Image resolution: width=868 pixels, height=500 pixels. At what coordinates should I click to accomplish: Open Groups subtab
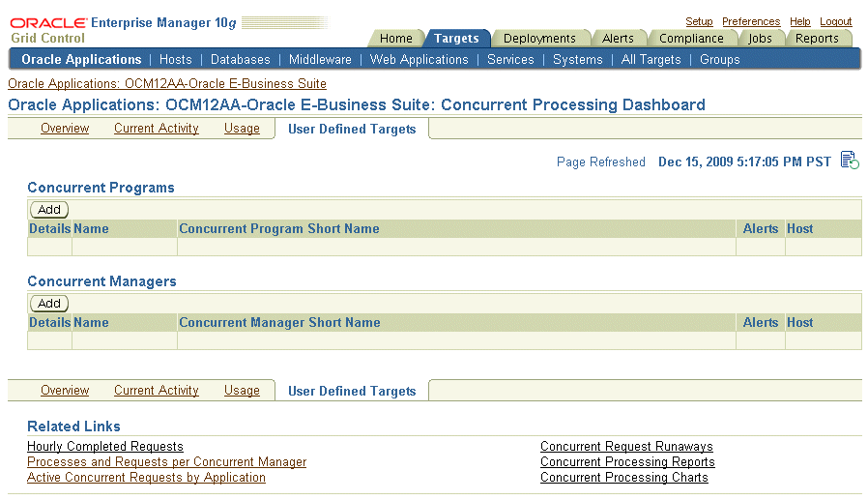[x=720, y=60]
